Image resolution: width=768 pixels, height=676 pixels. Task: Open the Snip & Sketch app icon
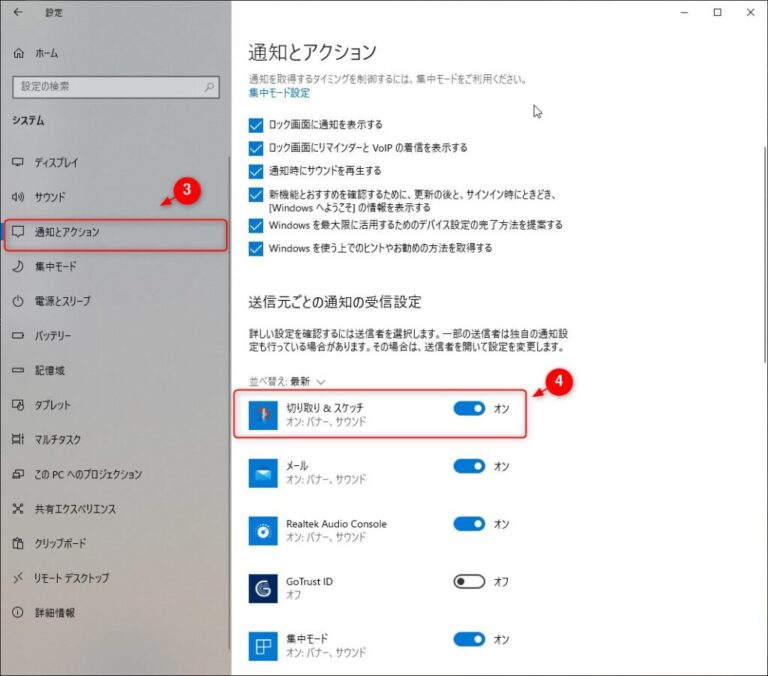click(263, 415)
